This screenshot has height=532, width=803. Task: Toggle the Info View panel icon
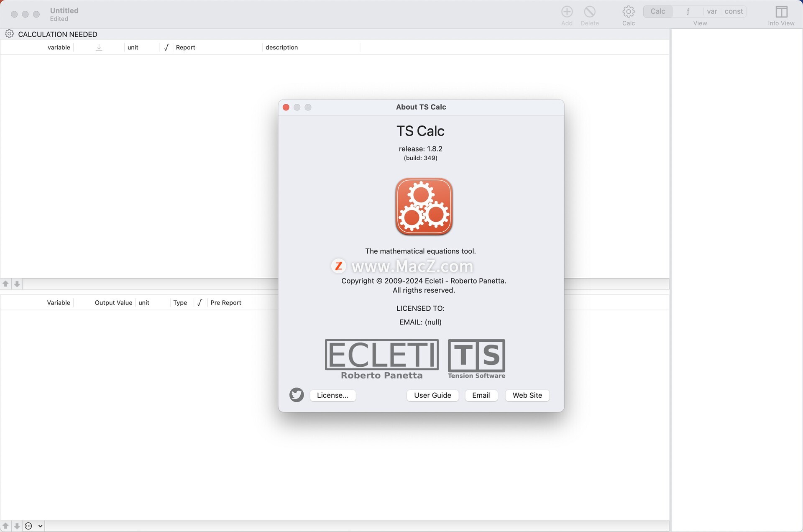click(x=781, y=12)
